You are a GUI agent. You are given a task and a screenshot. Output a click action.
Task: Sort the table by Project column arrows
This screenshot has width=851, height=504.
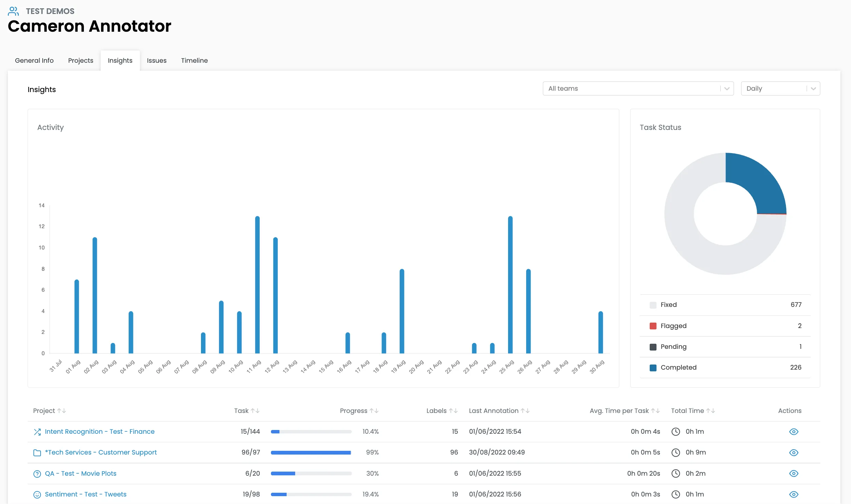pos(62,411)
